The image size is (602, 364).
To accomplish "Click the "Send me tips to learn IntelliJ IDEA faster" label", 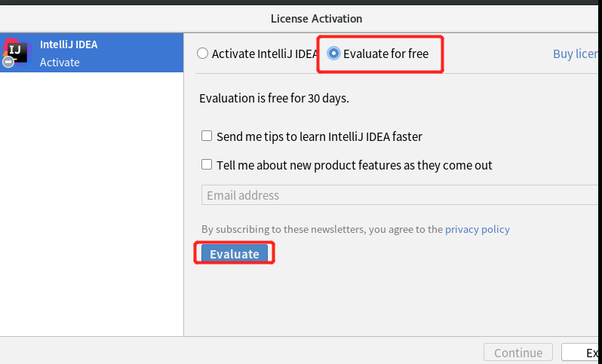I will 319,137.
